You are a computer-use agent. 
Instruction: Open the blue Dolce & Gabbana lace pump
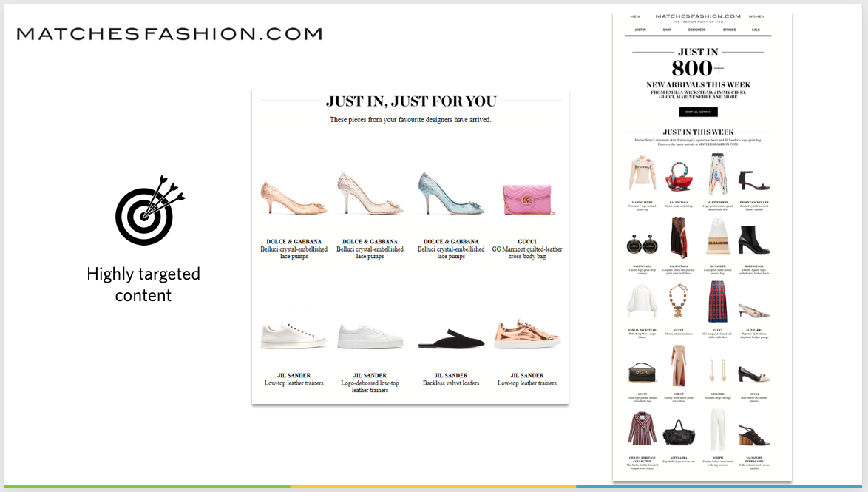[x=450, y=193]
